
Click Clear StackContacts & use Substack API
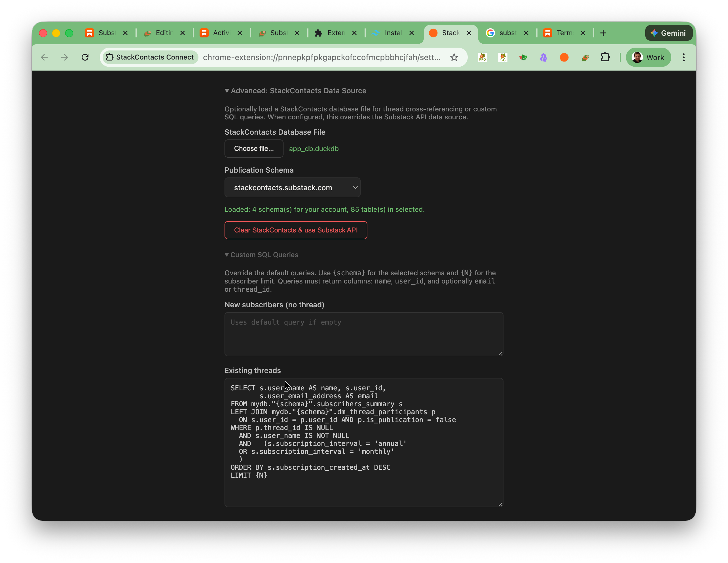pos(296,230)
